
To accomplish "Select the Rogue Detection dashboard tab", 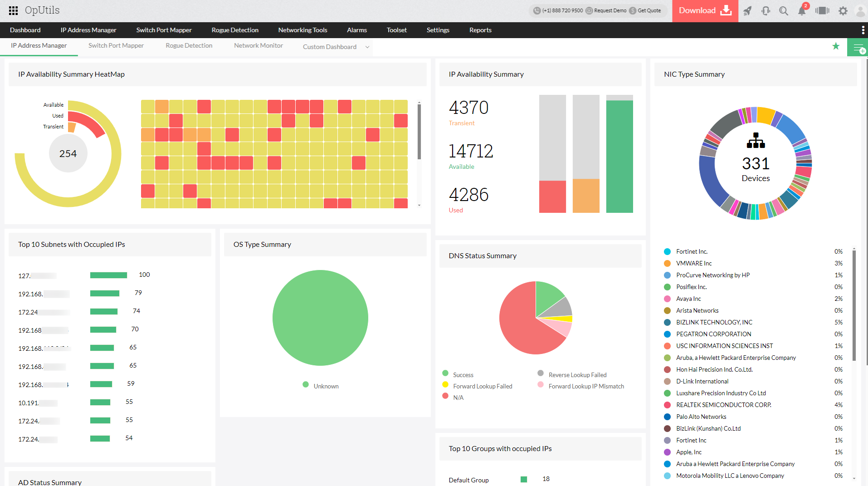I will pyautogui.click(x=189, y=46).
